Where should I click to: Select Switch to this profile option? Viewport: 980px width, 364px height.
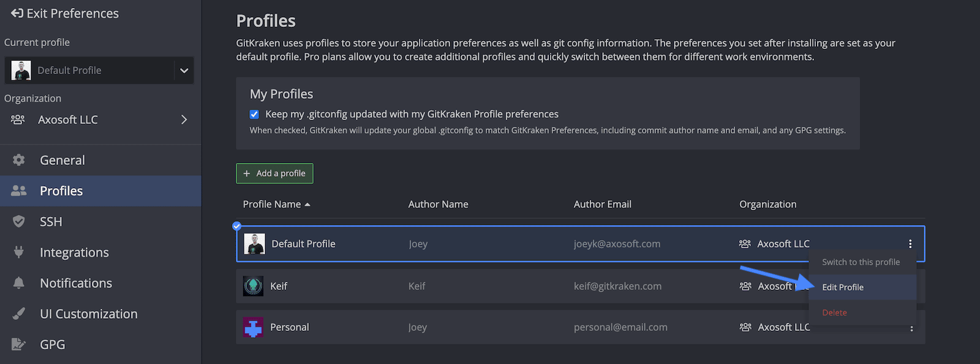861,262
